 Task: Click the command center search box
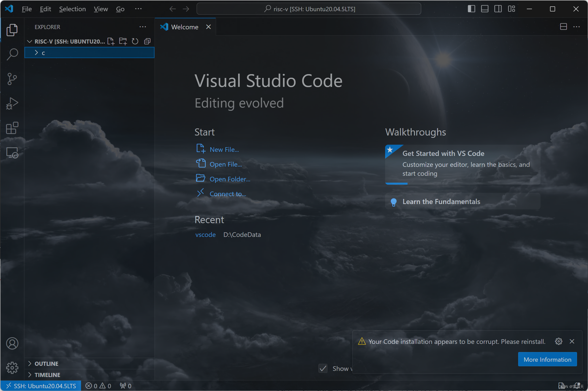[309, 9]
